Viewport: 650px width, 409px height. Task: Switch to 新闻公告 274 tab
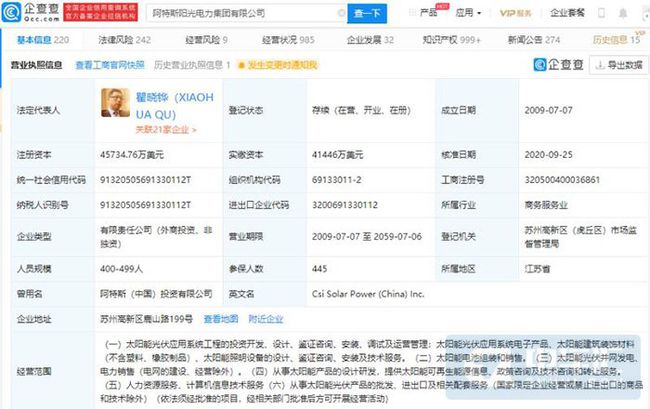click(534, 40)
